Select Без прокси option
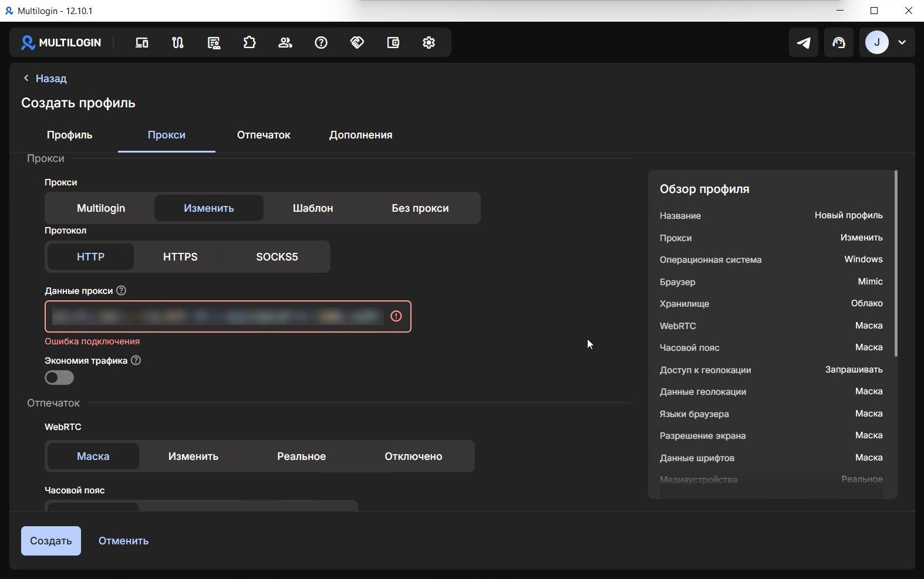Viewport: 924px width, 579px height. (420, 208)
